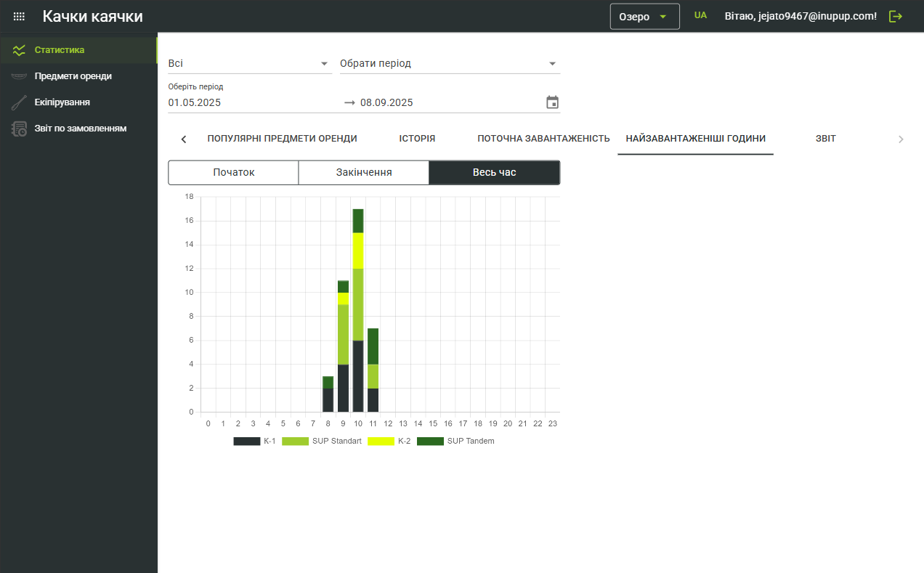Toggle SUP Tandem legend color swatch

point(430,441)
